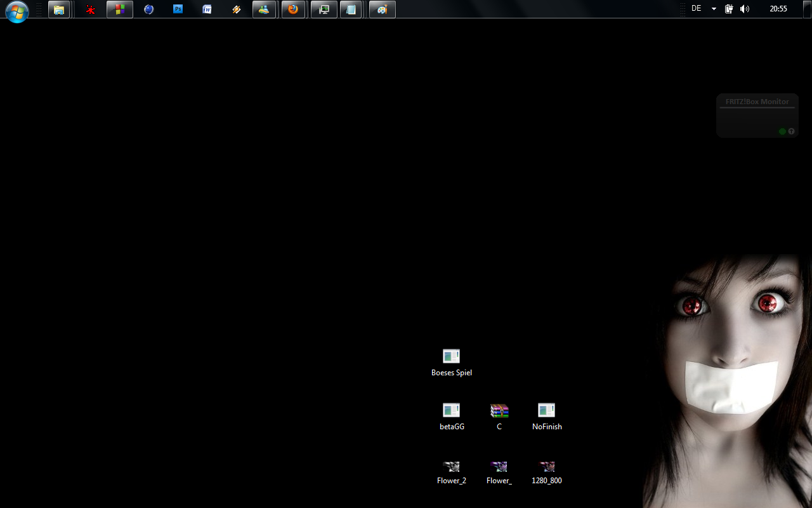Switch to the Paint taskbar window
The height and width of the screenshot is (508, 812).
(x=382, y=10)
